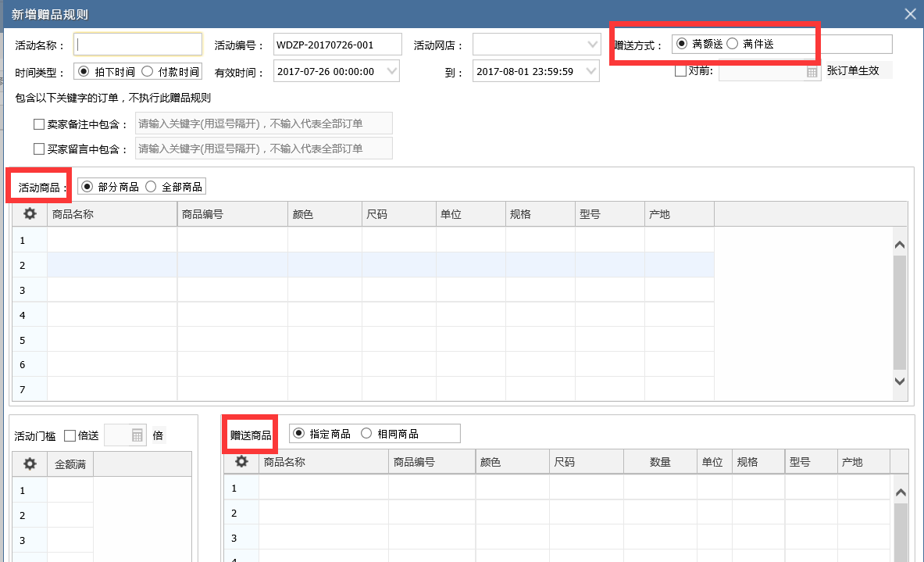Select 相同商品 for gift products
The height and width of the screenshot is (562, 924).
pyautogui.click(x=366, y=433)
